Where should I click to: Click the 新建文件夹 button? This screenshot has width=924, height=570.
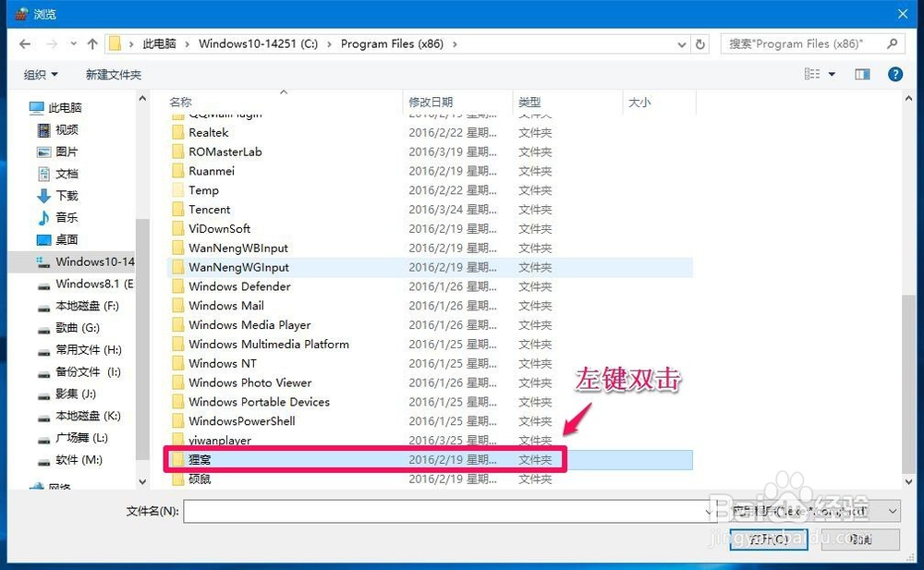pos(113,74)
